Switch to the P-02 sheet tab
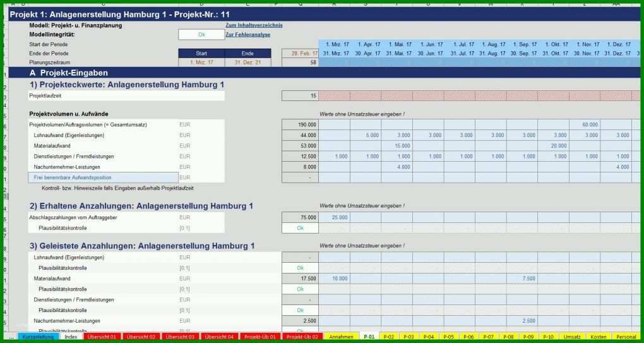The image size is (644, 343). click(389, 337)
